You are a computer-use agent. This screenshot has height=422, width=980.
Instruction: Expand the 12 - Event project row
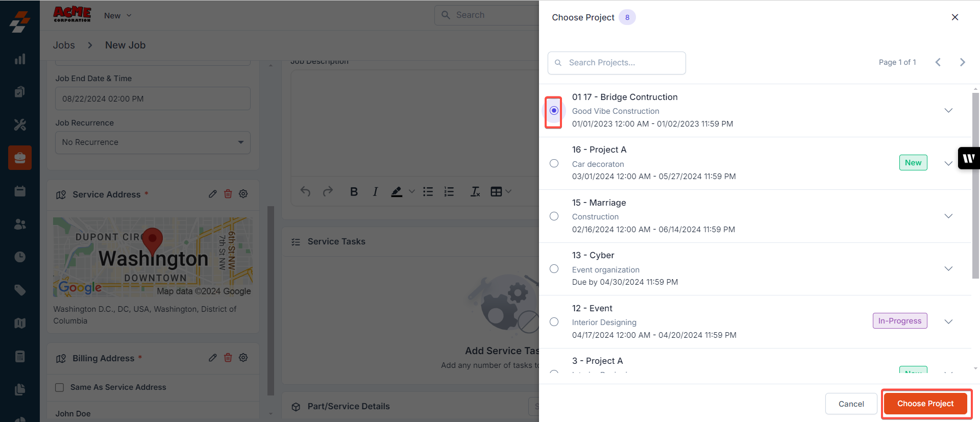click(948, 321)
